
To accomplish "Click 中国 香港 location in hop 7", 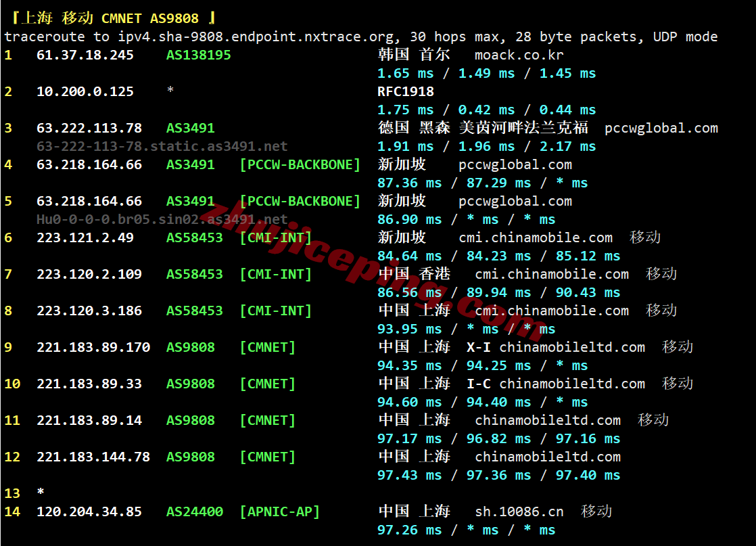I will pyautogui.click(x=414, y=273).
